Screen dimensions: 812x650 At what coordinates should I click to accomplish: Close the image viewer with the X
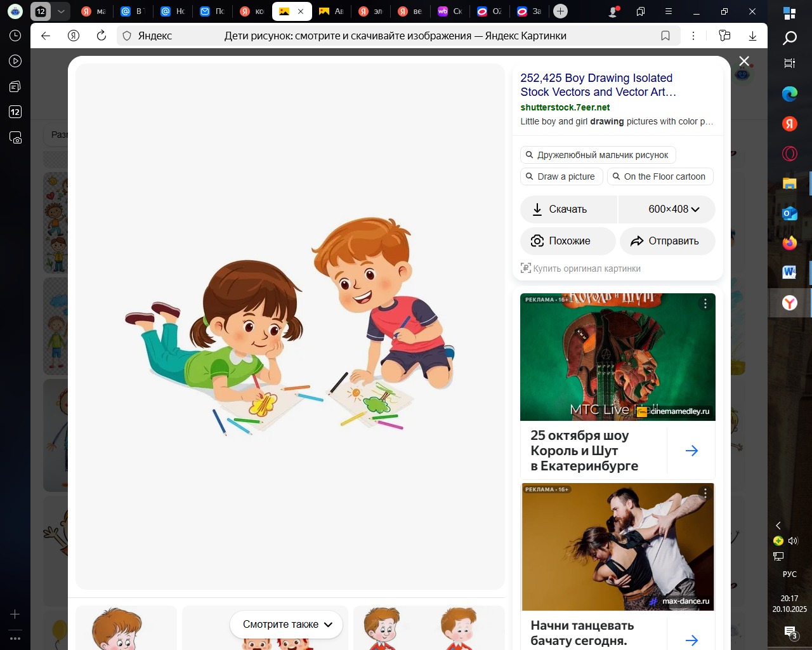point(744,61)
